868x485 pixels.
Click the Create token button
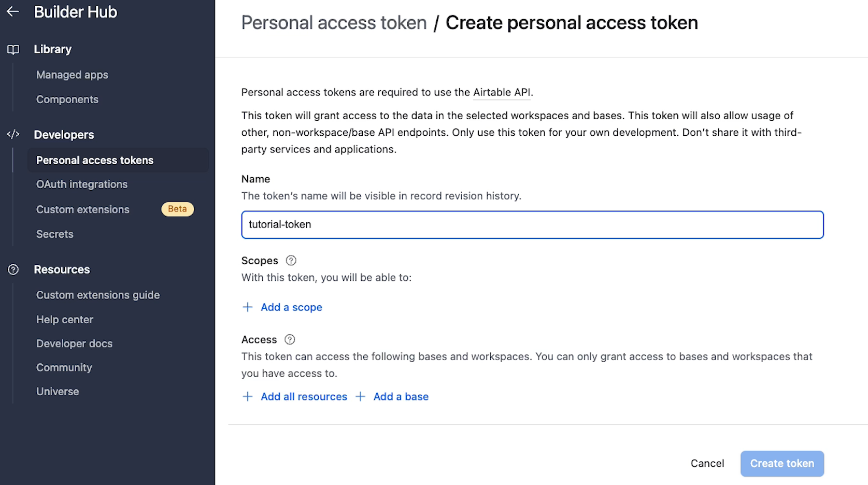click(782, 464)
